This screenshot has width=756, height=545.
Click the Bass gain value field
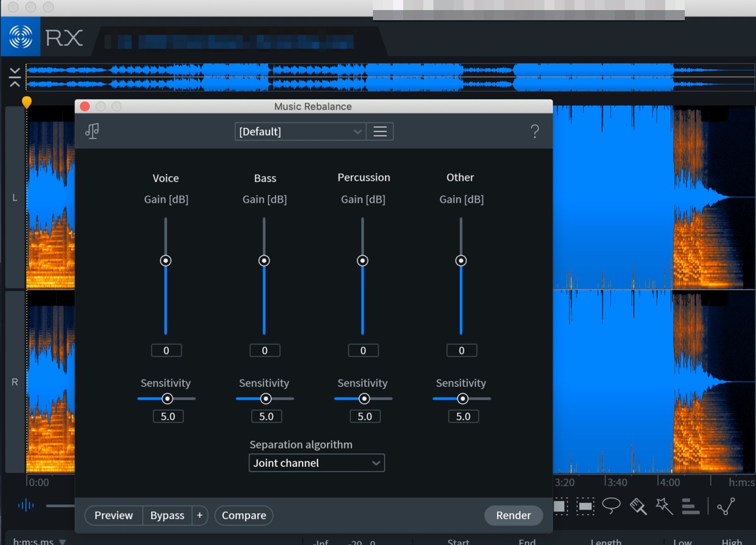click(x=265, y=350)
